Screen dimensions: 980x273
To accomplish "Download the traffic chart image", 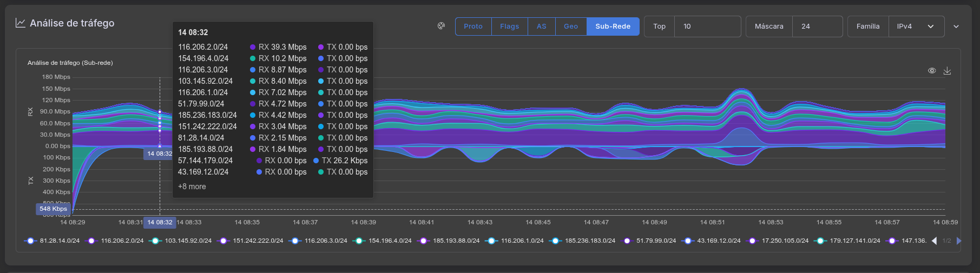I will (947, 71).
